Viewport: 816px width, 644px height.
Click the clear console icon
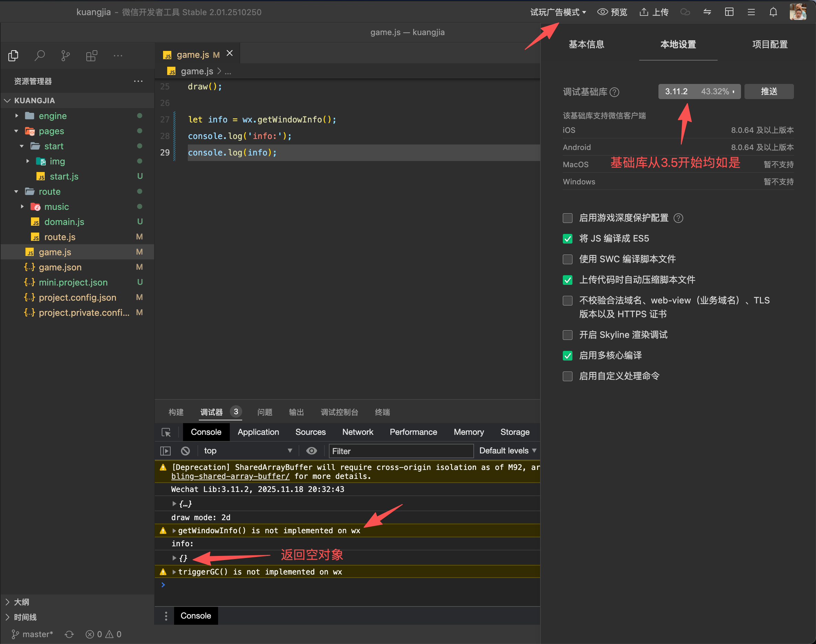(x=185, y=451)
